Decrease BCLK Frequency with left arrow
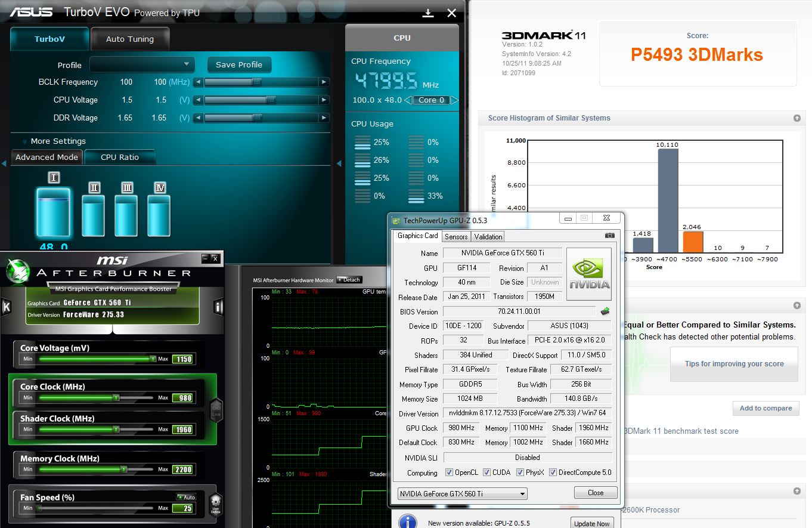This screenshot has height=528, width=812. click(199, 82)
